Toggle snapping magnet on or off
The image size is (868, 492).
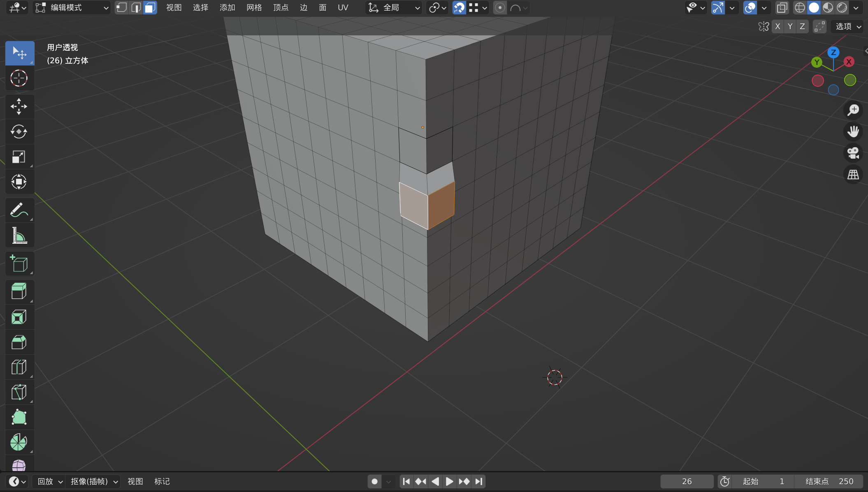[x=459, y=8]
